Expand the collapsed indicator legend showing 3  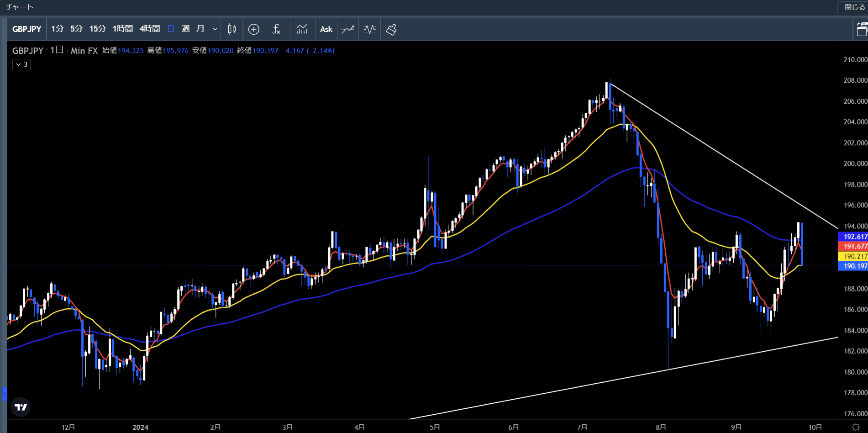(x=21, y=64)
